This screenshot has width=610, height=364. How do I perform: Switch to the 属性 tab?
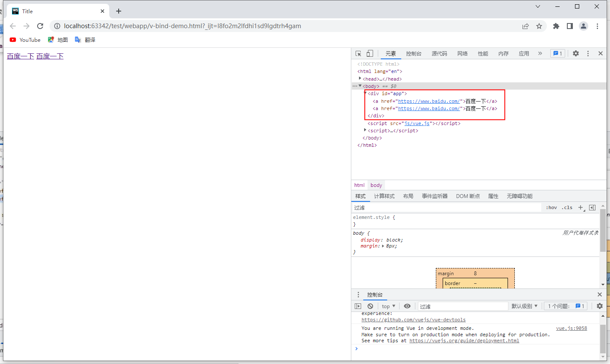click(x=493, y=196)
